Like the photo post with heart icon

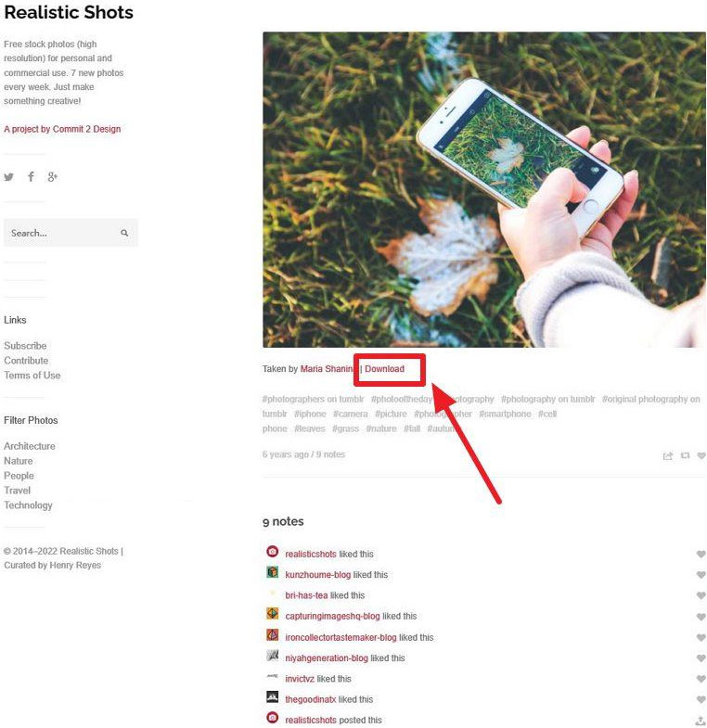pyautogui.click(x=701, y=455)
